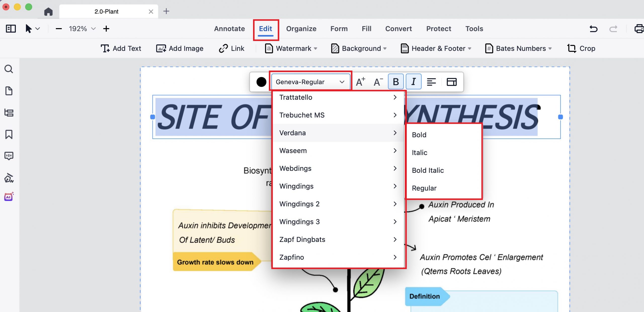This screenshot has width=644, height=312.
Task: Choose the Zapf Dingbats font entry
Action: click(338, 239)
